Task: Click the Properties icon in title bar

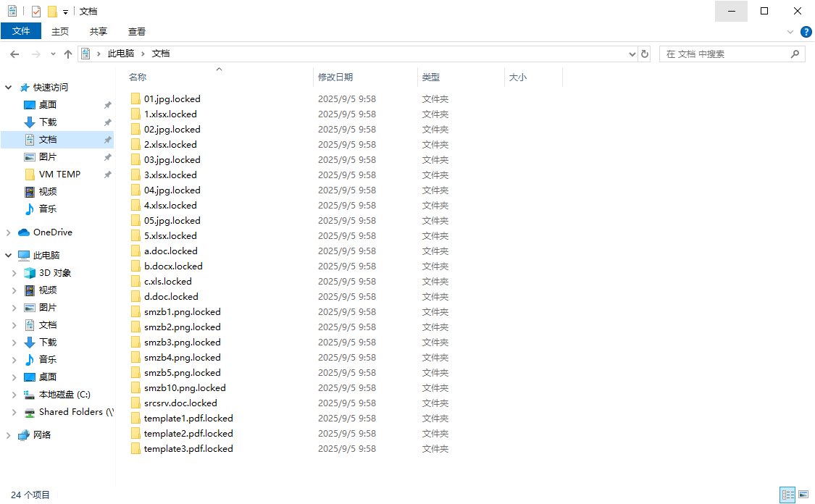Action: (36, 12)
